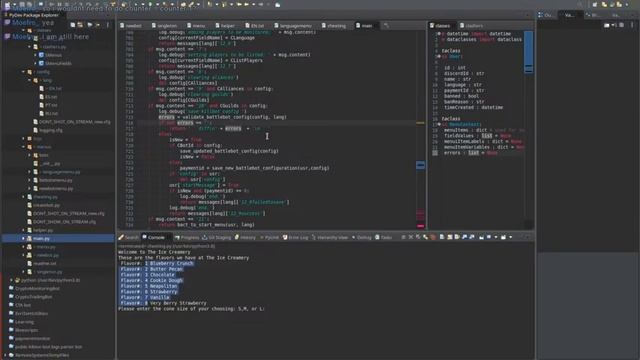The height and width of the screenshot is (360, 640).
Task: Click Remove Launch icon in Console toolbar
Action: 411,237
